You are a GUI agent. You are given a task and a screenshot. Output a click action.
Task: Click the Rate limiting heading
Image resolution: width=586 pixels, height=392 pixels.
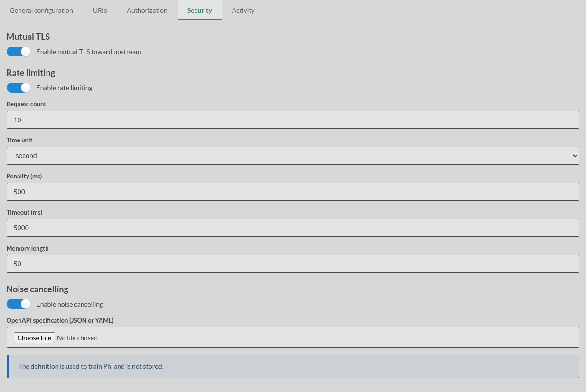point(31,73)
